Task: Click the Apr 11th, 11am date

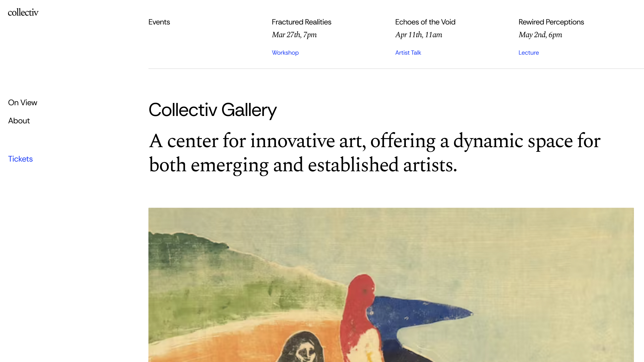Action: click(x=418, y=35)
